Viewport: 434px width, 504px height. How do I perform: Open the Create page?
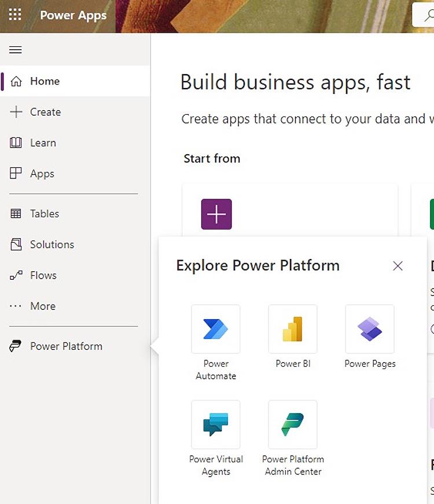(46, 112)
